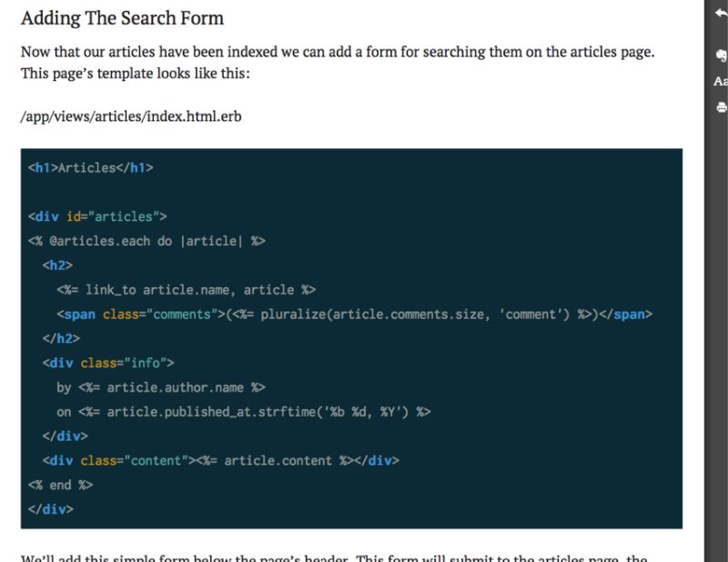Clip the article to Evernote
This screenshot has height=562, width=728.
click(x=719, y=56)
